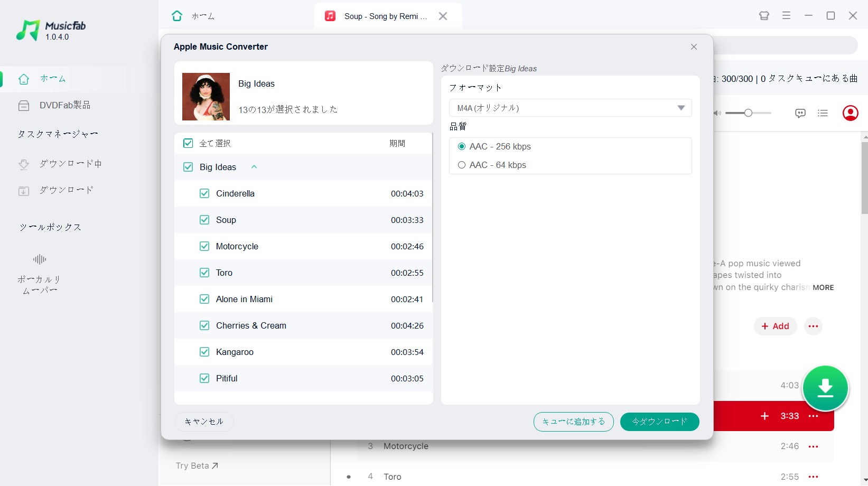Click the 今ダウンロード button
This screenshot has width=868, height=486.
tap(659, 422)
